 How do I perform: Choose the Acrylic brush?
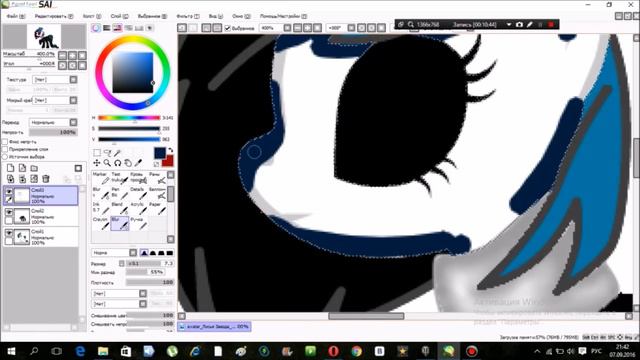(139, 208)
